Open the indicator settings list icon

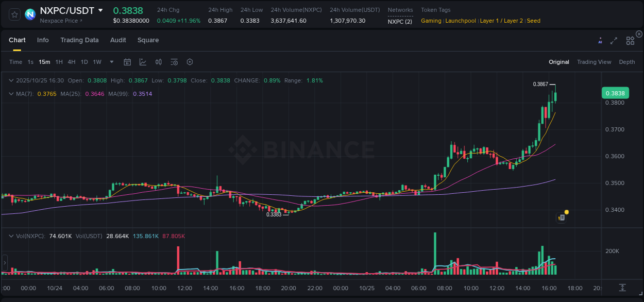[x=174, y=62]
